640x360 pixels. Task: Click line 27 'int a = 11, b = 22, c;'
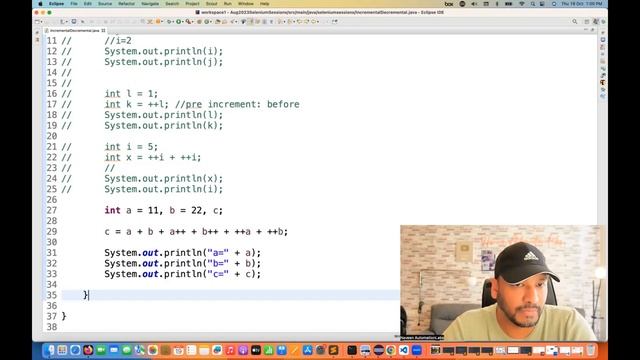coord(164,210)
